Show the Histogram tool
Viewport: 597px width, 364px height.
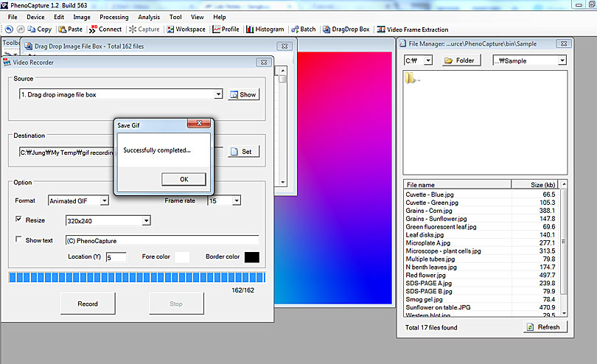[x=265, y=29]
